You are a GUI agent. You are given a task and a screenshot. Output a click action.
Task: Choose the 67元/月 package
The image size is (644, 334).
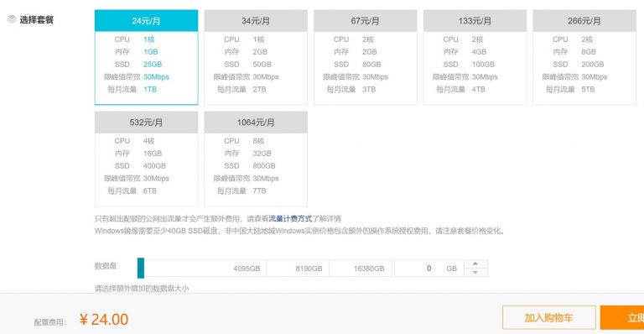[365, 58]
